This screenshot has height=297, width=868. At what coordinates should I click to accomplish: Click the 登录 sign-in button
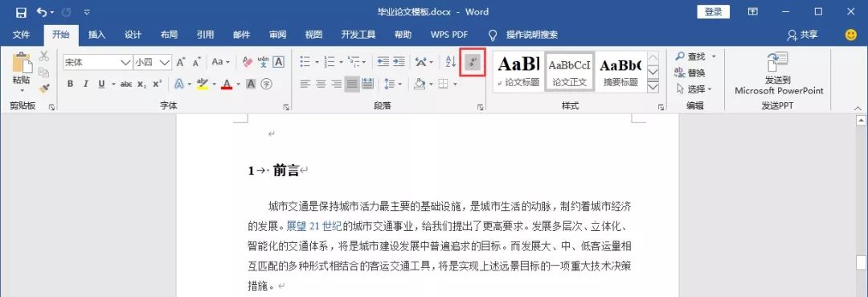coord(713,11)
